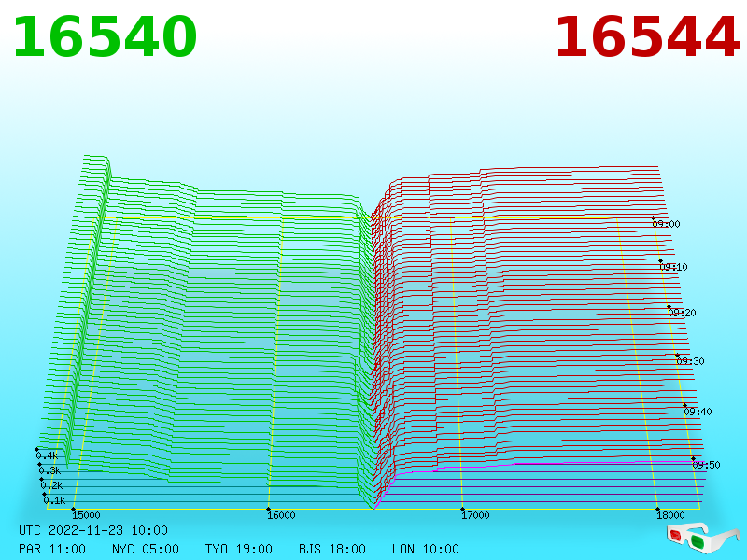
Task: Click the 09:40 time axis marker
Action: click(698, 412)
